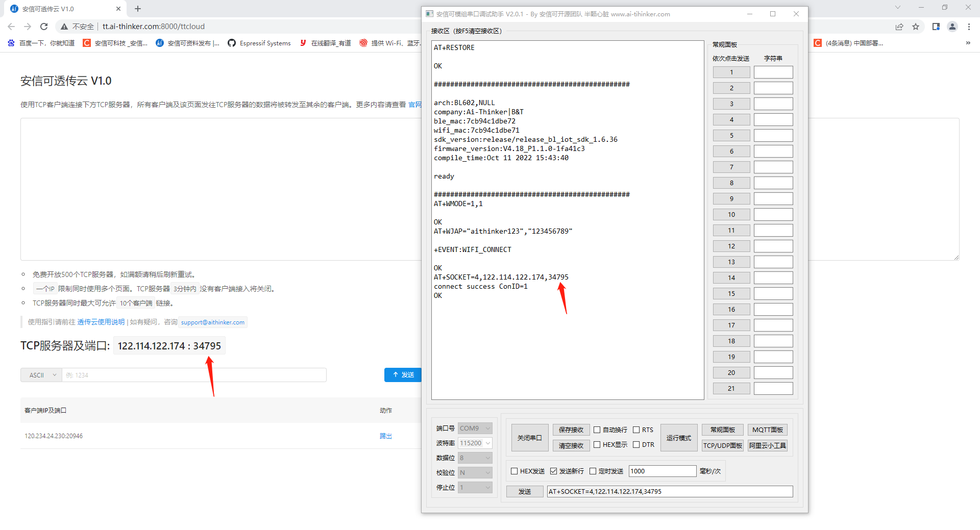Open Espressif Systems bookmark
980x530 pixels.
[259, 43]
